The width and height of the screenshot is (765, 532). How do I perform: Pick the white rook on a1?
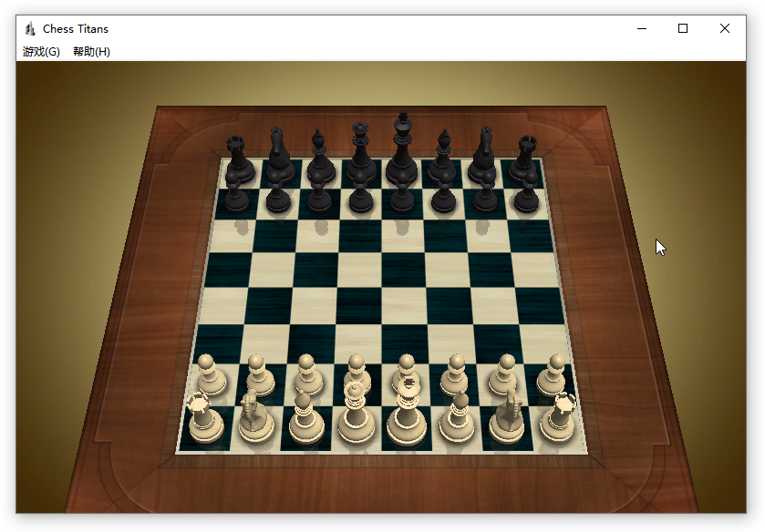pos(205,418)
